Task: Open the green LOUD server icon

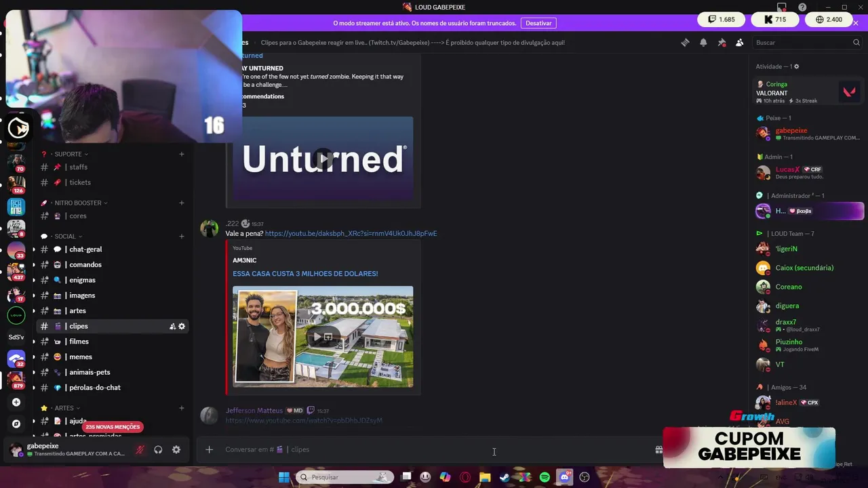Action: 16,315
